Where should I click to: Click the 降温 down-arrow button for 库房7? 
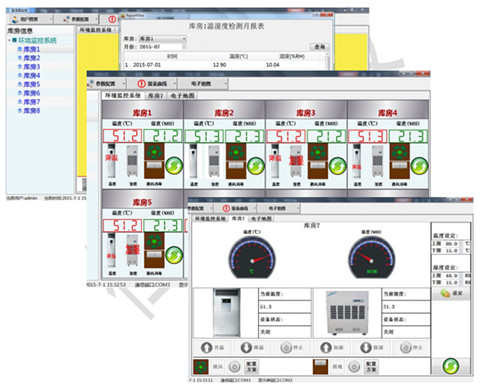pos(252,347)
